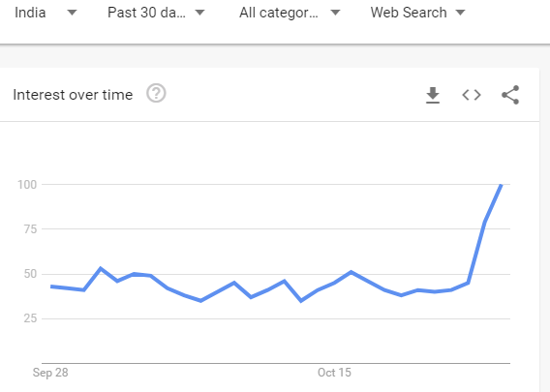Viewport: 550px width, 392px height.
Task: Click the 100 value axis label
Action: (27, 185)
